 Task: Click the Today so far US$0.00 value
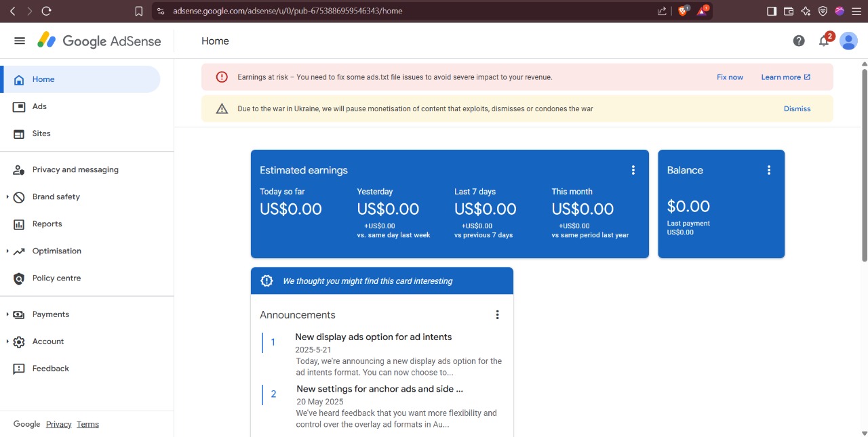tap(291, 209)
